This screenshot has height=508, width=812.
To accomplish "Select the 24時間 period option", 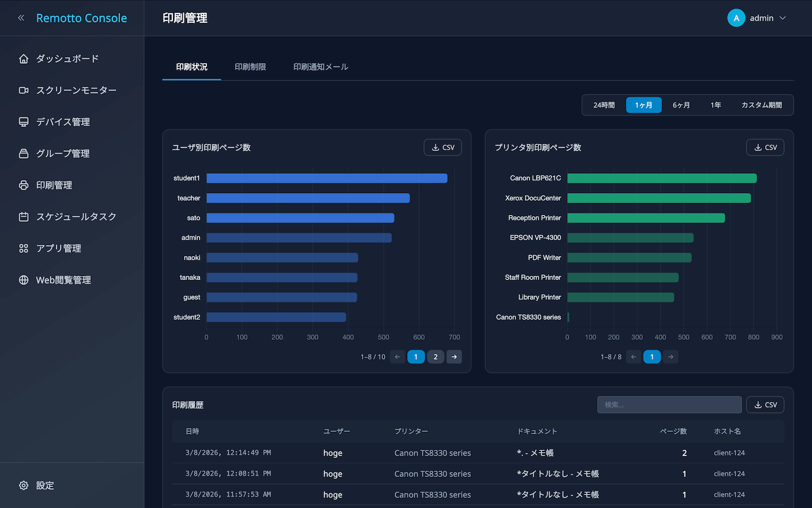I will click(x=604, y=105).
